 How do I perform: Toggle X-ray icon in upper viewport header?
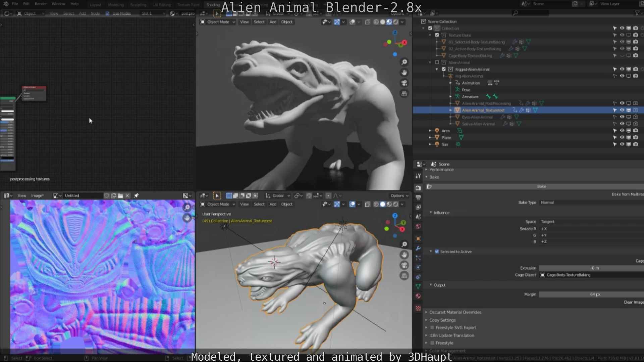click(x=368, y=22)
